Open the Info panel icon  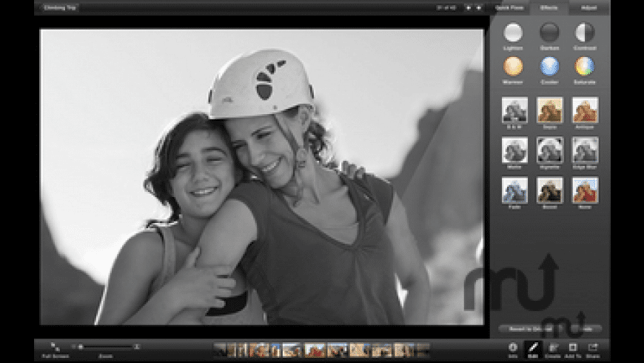(x=512, y=347)
